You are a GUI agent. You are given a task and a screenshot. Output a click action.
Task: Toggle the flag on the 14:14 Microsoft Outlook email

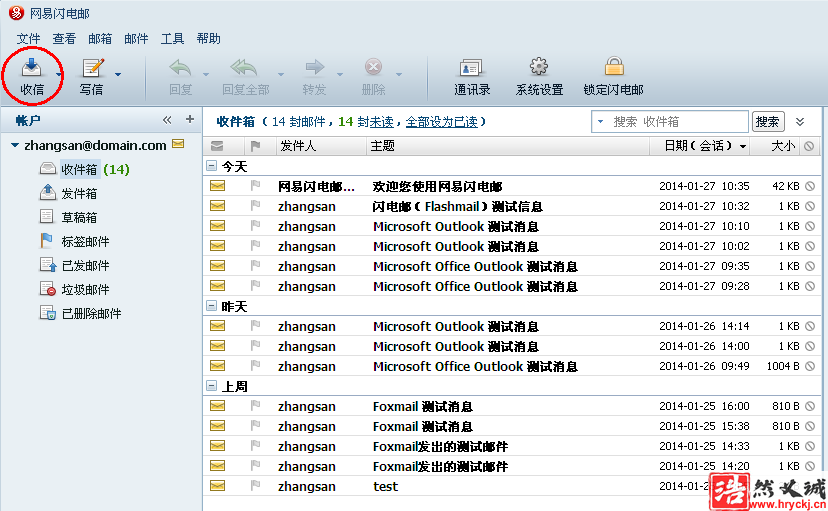[256, 326]
